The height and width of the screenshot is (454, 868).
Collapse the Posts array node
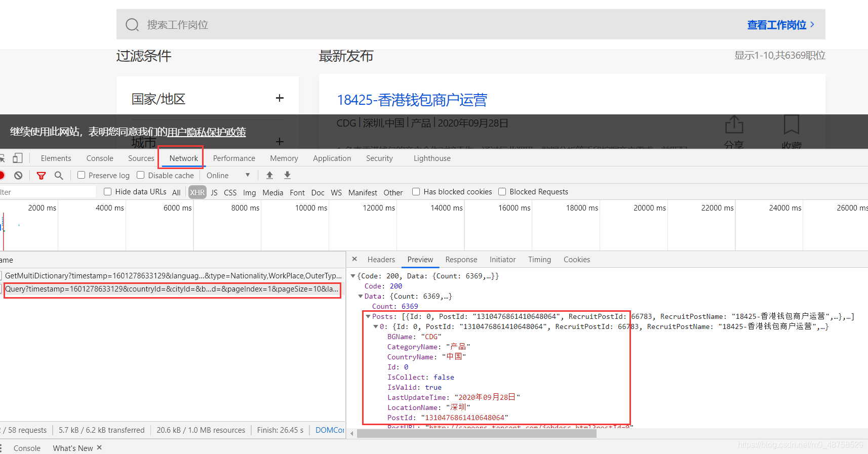tap(368, 316)
